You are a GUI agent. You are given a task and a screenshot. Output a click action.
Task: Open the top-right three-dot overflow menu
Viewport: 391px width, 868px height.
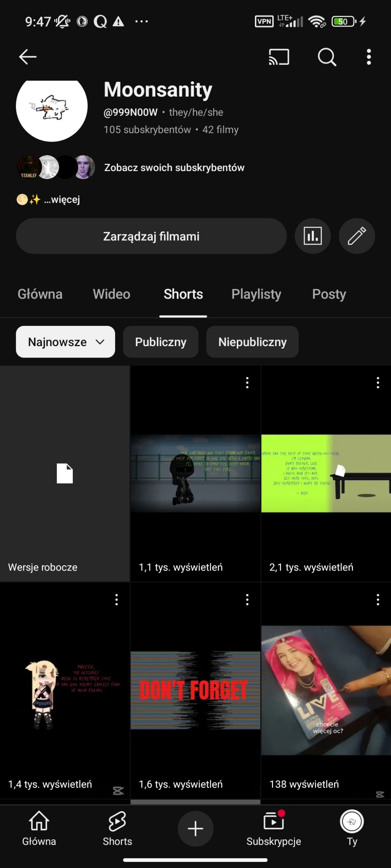tap(368, 57)
